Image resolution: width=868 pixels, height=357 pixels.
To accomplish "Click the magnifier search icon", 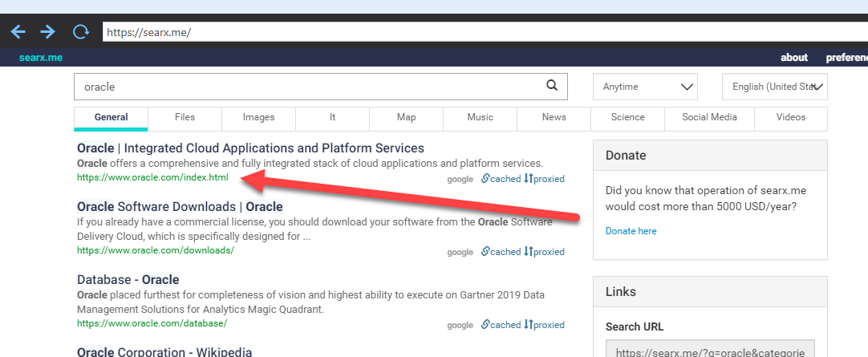I will 551,85.
